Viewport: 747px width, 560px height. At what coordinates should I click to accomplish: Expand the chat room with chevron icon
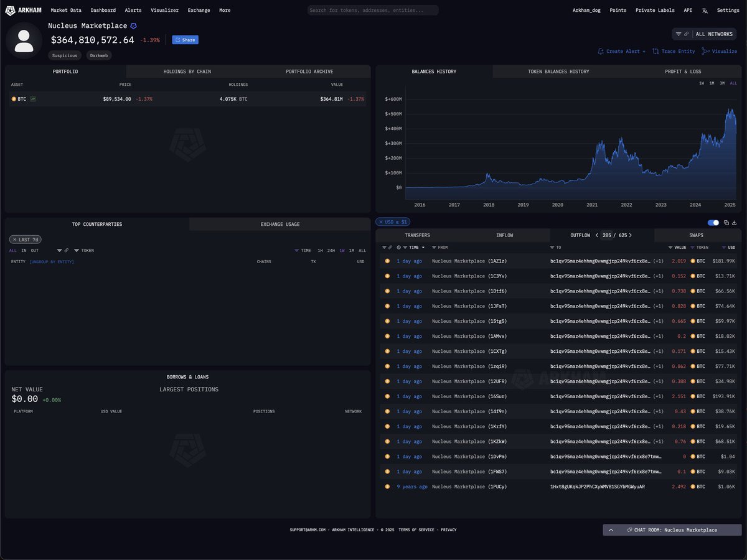click(611, 530)
